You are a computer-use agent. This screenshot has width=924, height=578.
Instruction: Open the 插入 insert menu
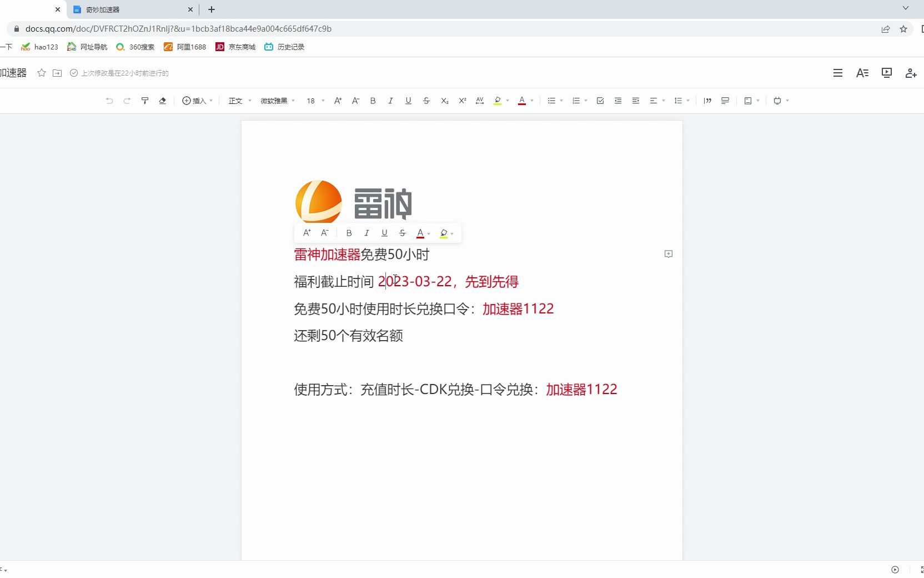198,101
